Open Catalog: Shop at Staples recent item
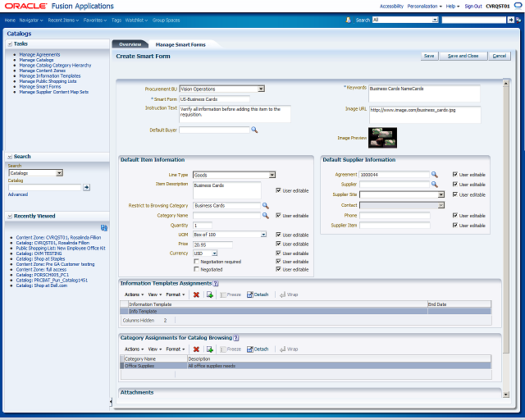The width and height of the screenshot is (525, 420). point(40,259)
